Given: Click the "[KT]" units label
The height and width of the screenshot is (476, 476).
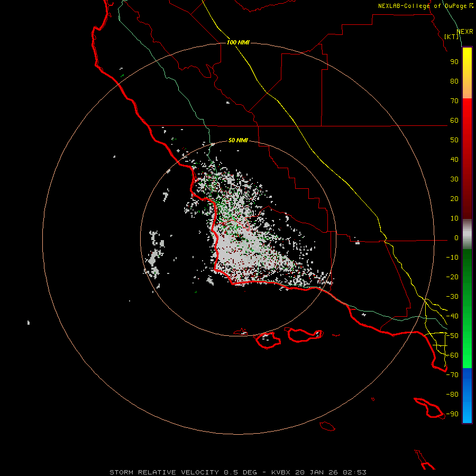Looking at the screenshot, I should click(452, 36).
